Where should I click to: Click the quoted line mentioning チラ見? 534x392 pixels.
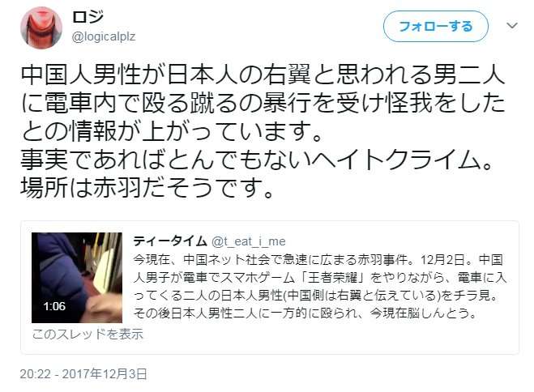(x=316, y=296)
